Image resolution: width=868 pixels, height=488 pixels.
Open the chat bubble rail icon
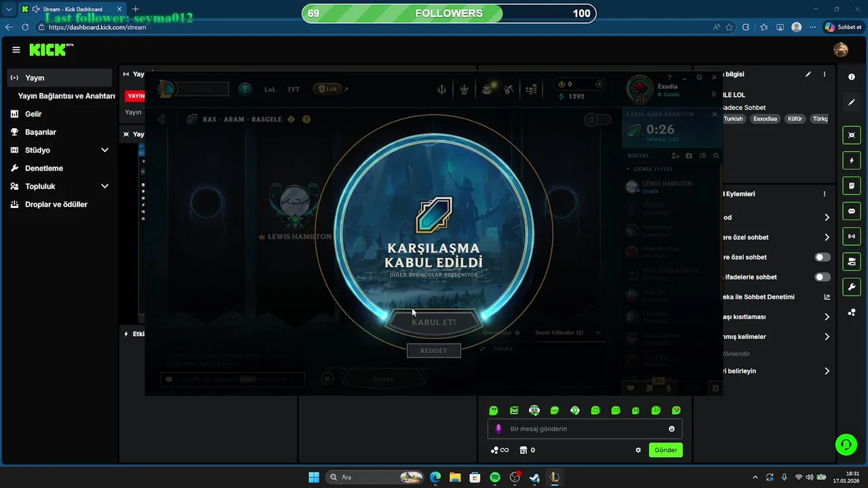[x=852, y=211]
